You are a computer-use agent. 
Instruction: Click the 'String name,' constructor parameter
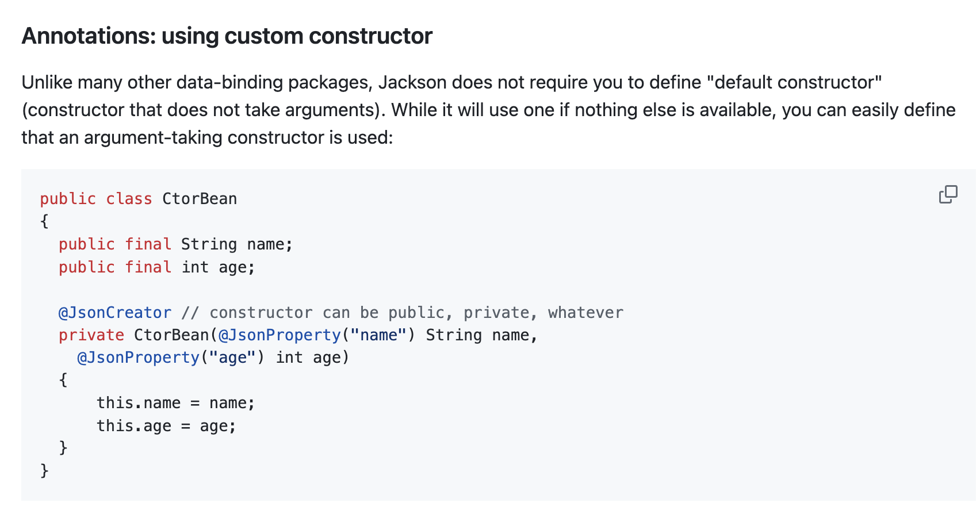click(482, 335)
